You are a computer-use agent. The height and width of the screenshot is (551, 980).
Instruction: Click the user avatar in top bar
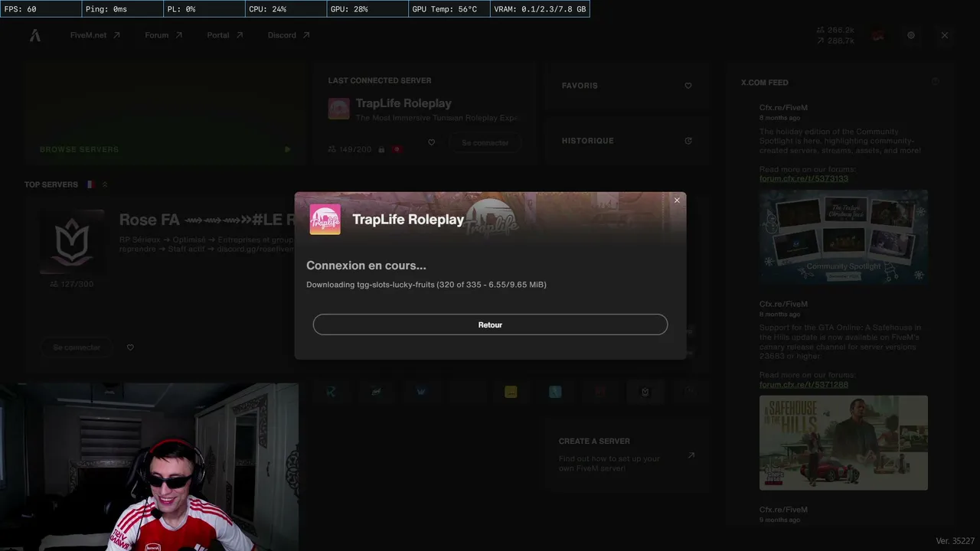878,35
